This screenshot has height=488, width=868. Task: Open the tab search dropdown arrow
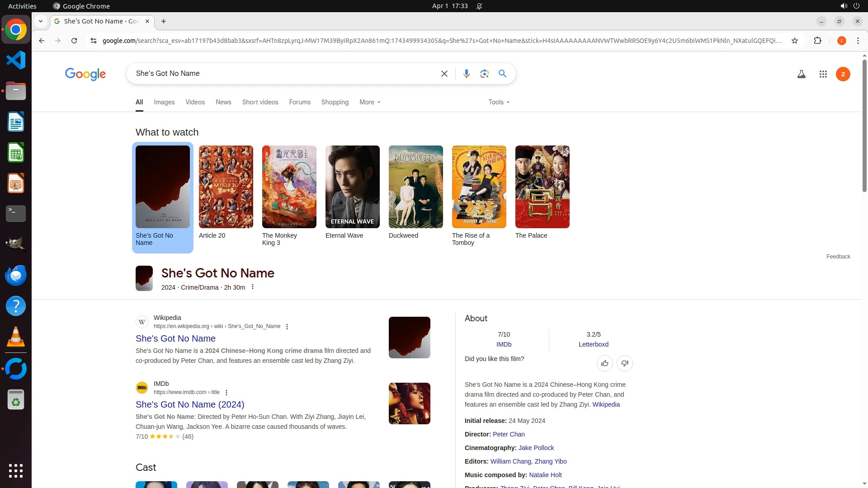(41, 21)
